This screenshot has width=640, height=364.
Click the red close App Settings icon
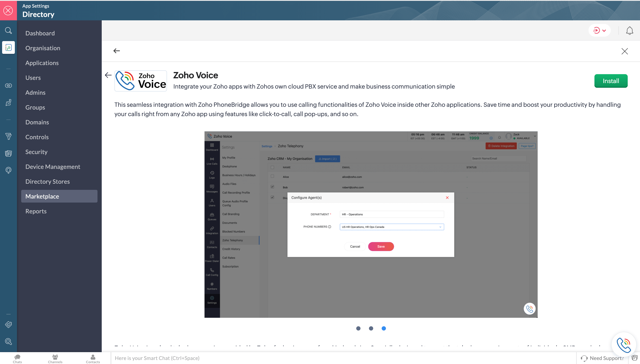tap(8, 11)
